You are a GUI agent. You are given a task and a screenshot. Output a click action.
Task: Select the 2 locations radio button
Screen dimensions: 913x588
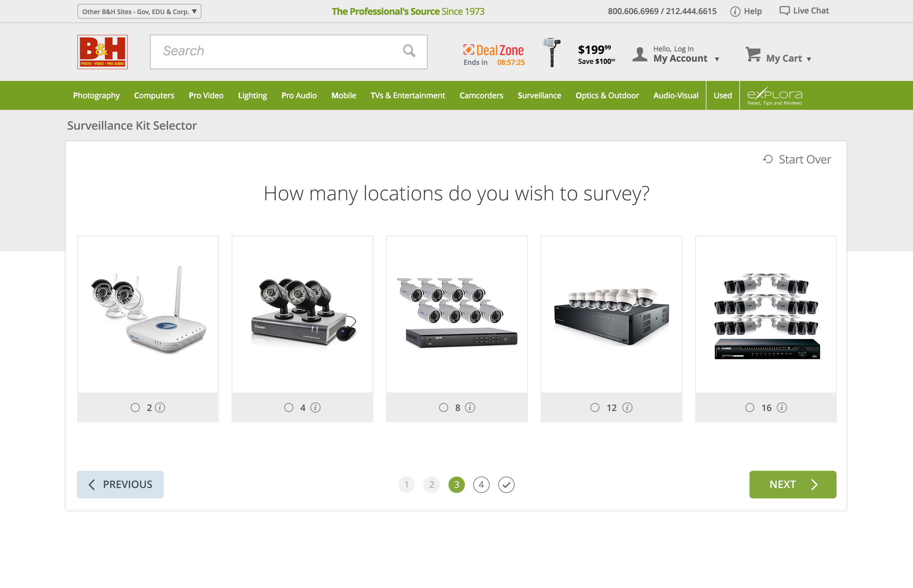(x=135, y=408)
